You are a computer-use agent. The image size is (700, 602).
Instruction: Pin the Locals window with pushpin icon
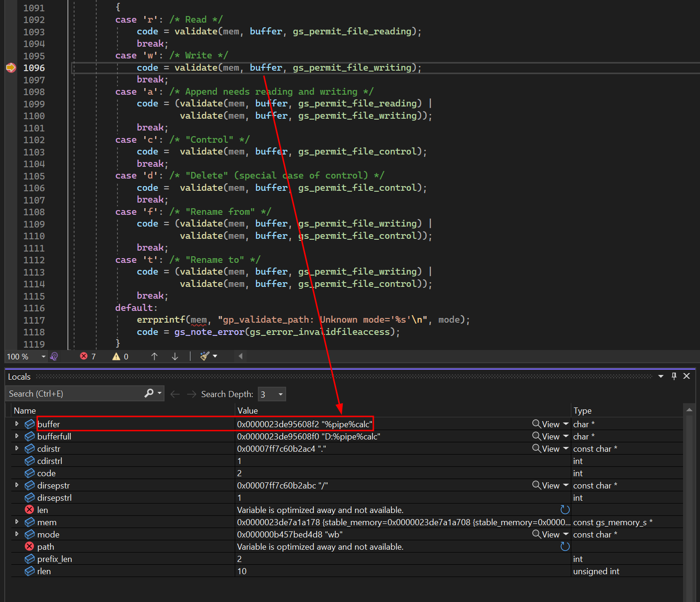coord(674,376)
